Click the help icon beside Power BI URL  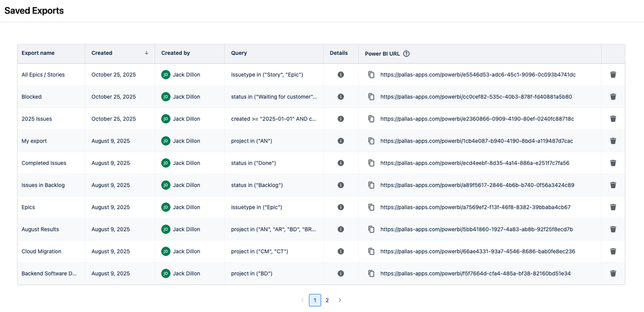pos(406,54)
